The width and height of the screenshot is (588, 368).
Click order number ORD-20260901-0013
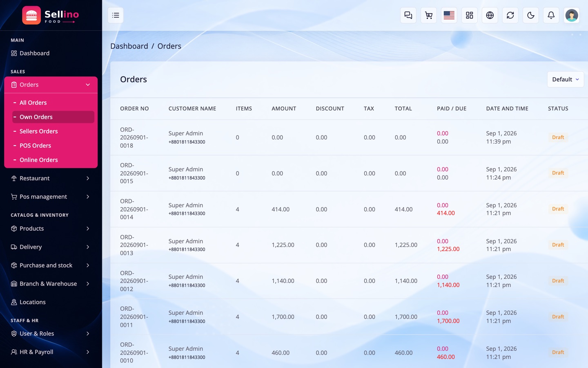pos(134,245)
